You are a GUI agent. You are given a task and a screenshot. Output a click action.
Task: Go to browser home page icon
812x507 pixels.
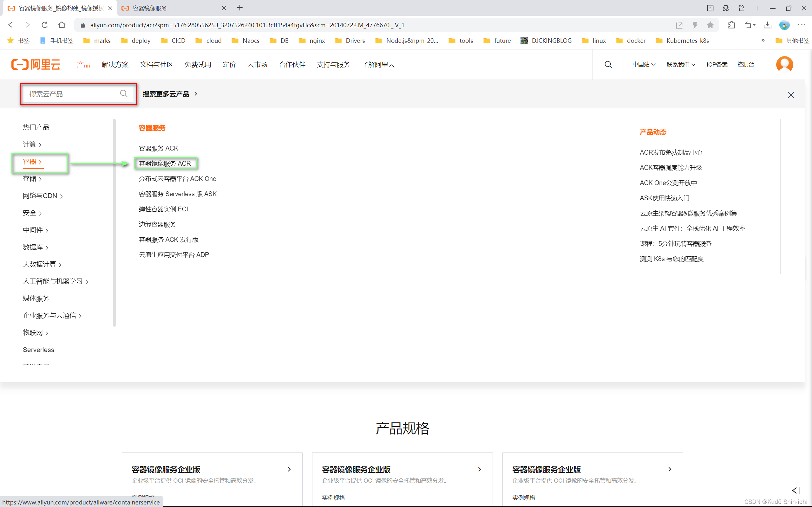(62, 25)
